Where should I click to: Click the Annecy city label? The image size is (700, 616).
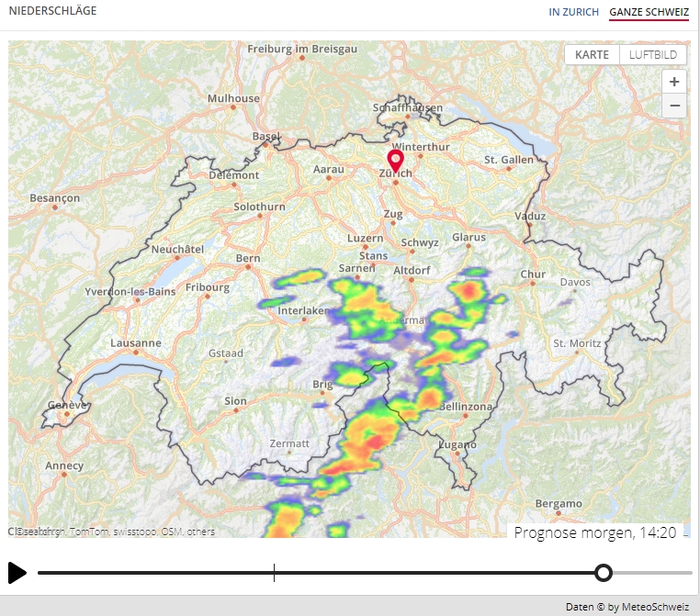tap(64, 465)
